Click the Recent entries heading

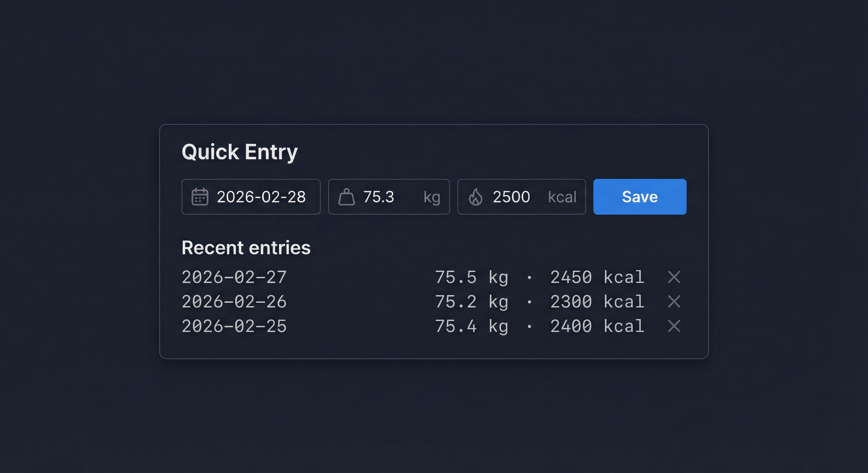point(246,248)
